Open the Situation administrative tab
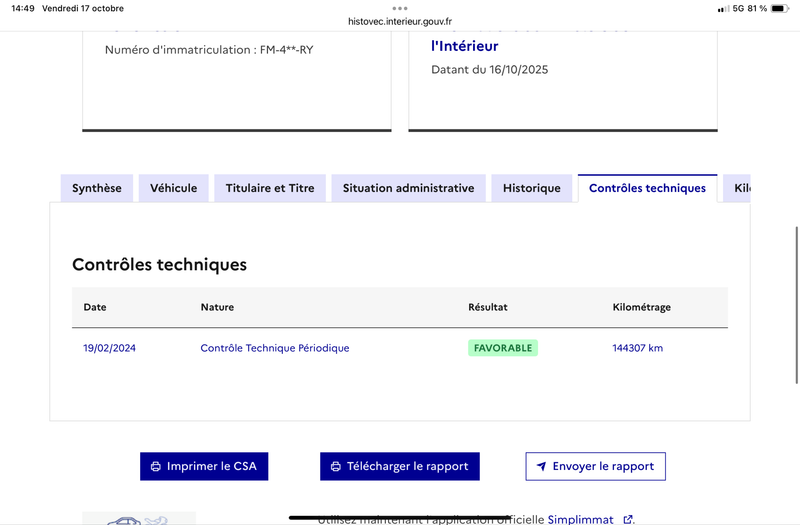 [408, 188]
